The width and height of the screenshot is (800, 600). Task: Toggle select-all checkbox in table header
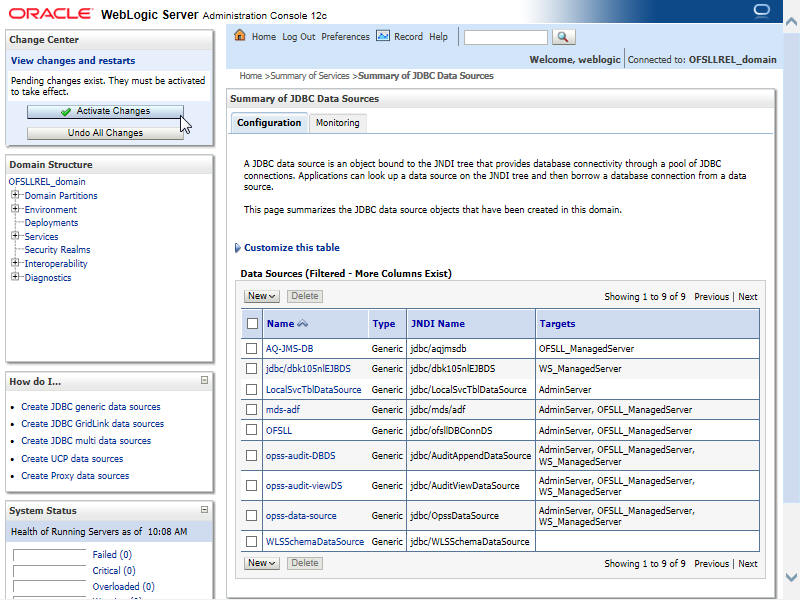(252, 323)
